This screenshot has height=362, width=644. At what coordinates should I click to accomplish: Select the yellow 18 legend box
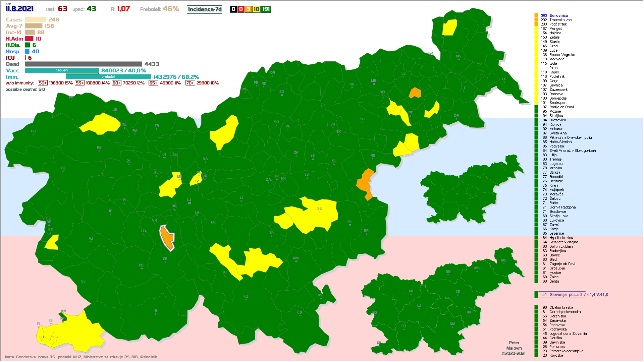pyautogui.click(x=256, y=9)
